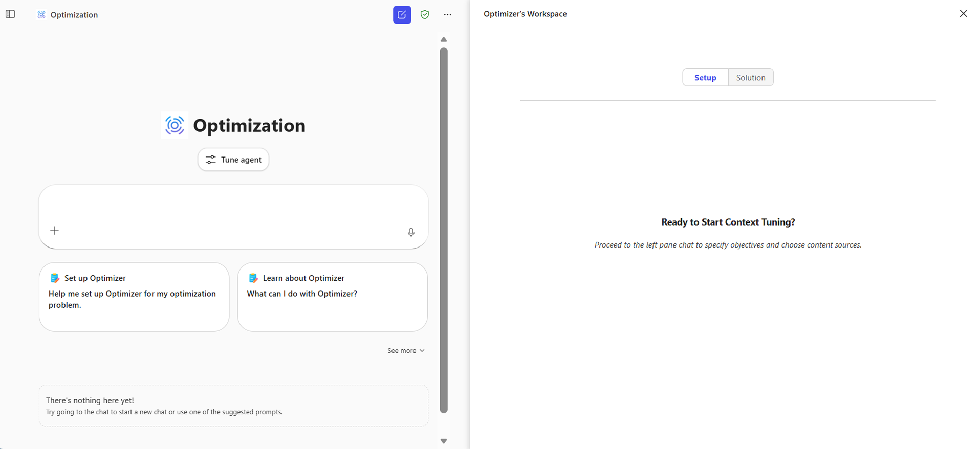Switch to the Setup tab

[x=705, y=78]
